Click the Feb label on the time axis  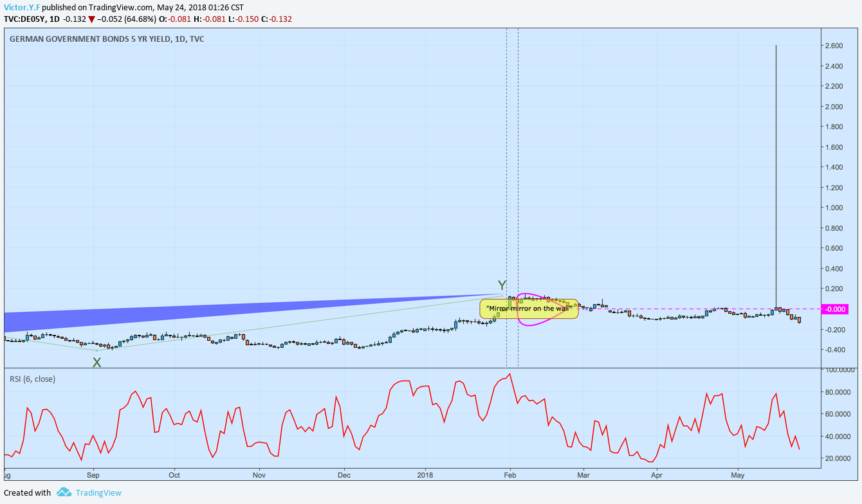pos(510,476)
